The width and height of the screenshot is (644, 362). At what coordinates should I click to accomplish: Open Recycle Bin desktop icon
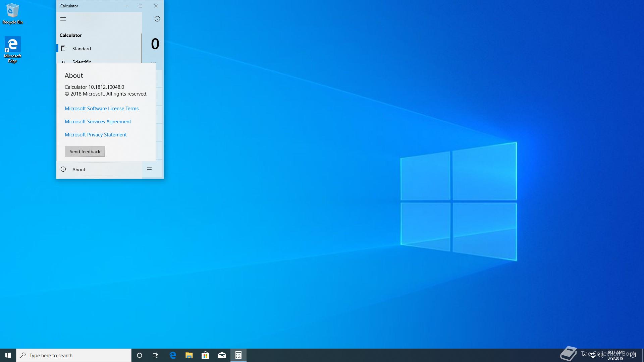pos(13,14)
